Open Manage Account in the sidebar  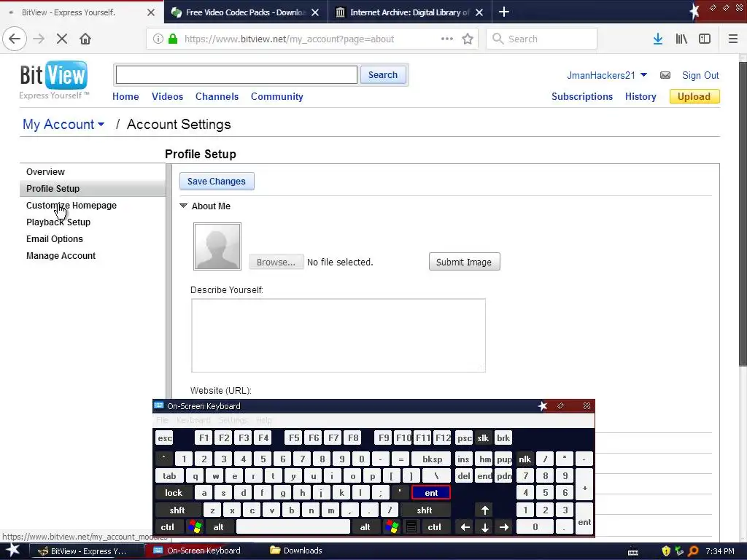(61, 256)
